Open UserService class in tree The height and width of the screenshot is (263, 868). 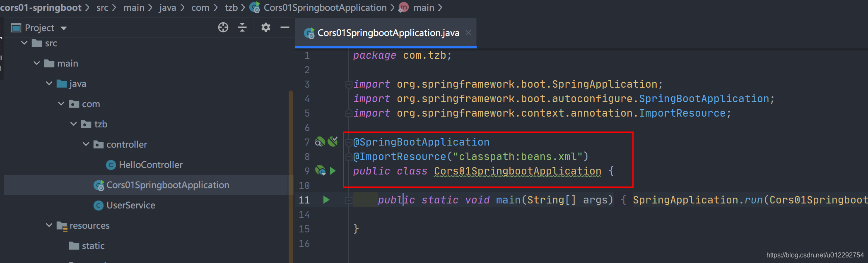(x=131, y=205)
